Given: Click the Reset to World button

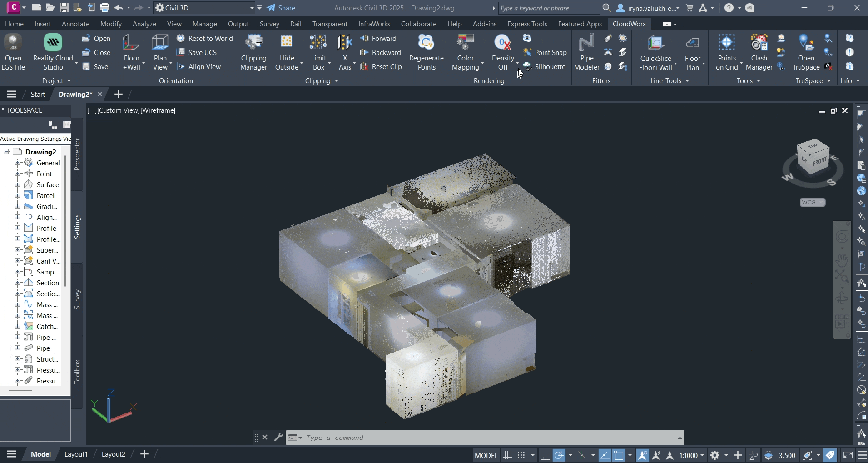Looking at the screenshot, I should click(x=205, y=39).
